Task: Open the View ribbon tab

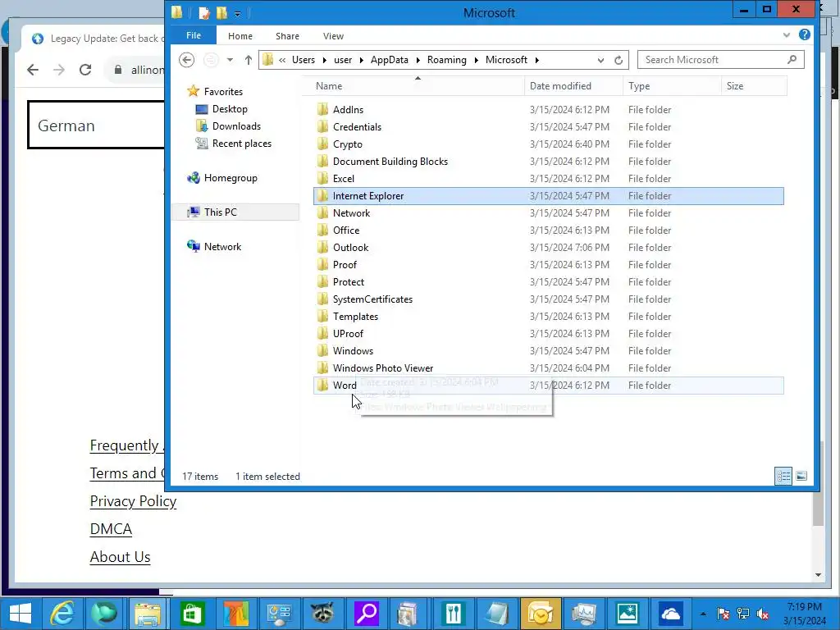Action: (333, 36)
